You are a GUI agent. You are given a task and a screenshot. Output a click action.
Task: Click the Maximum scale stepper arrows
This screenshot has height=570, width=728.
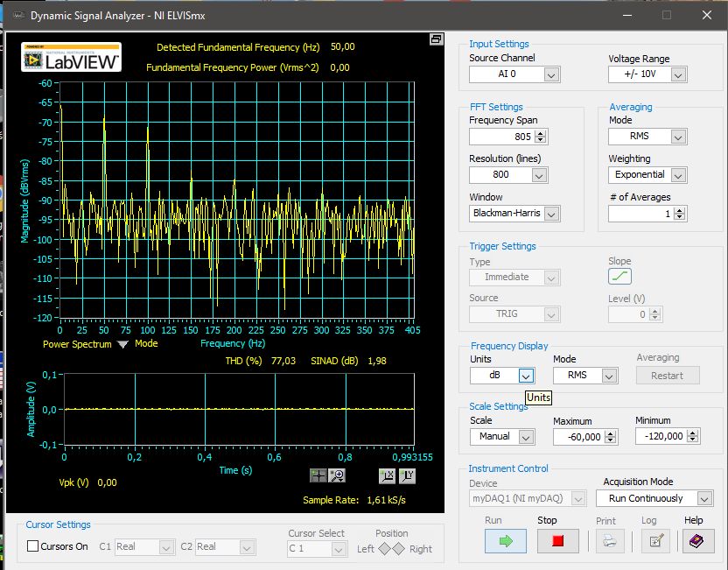point(611,437)
